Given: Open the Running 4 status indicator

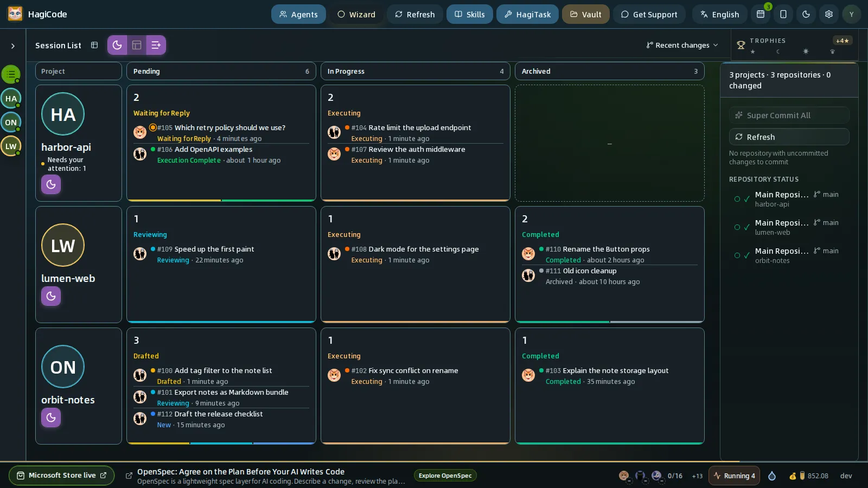Looking at the screenshot, I should 735,476.
